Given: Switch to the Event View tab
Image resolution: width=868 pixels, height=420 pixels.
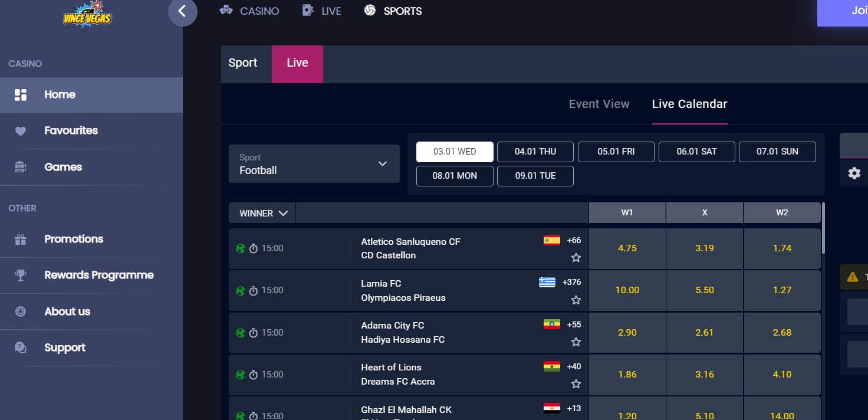Looking at the screenshot, I should pos(599,104).
